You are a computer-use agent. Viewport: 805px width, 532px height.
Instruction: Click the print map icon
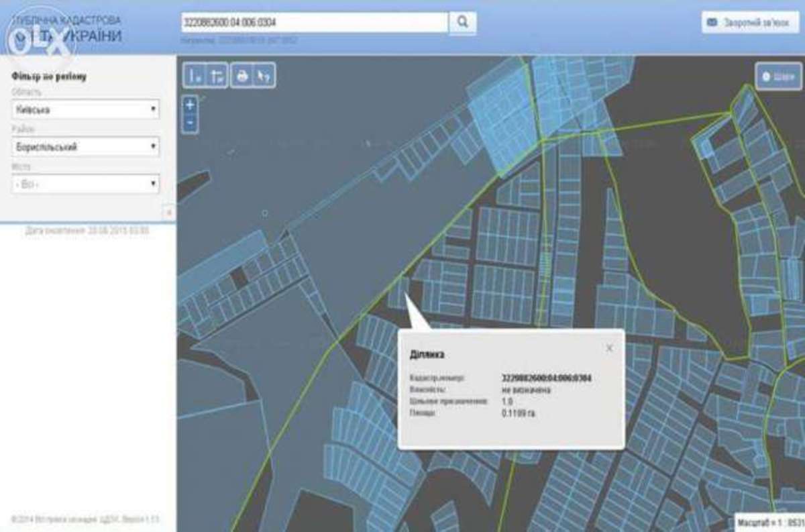coord(242,76)
